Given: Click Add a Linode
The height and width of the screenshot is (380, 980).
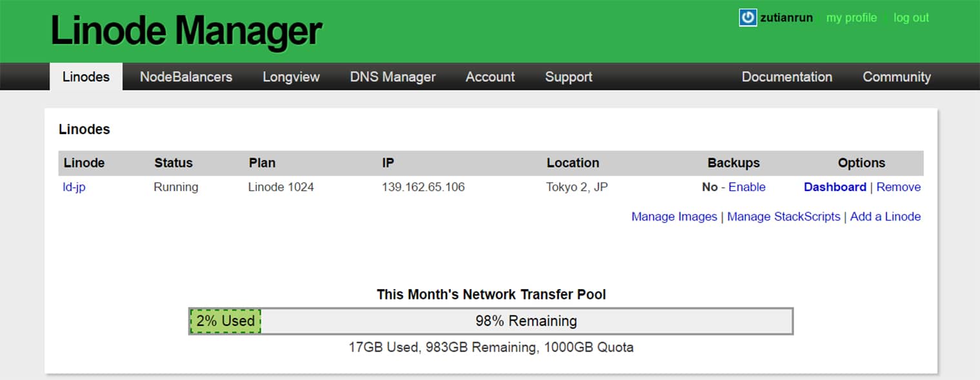Looking at the screenshot, I should [885, 217].
